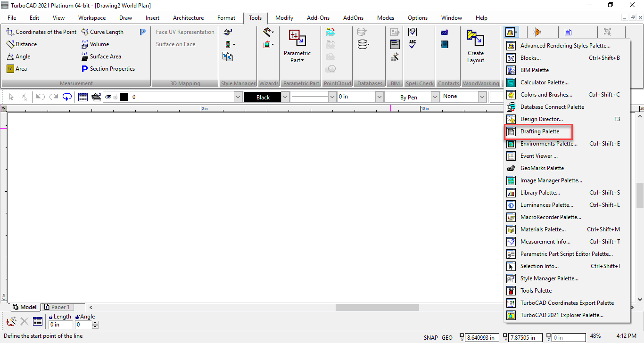Run the ABC spell check icon
The width and height of the screenshot is (644, 343).
coord(413,44)
